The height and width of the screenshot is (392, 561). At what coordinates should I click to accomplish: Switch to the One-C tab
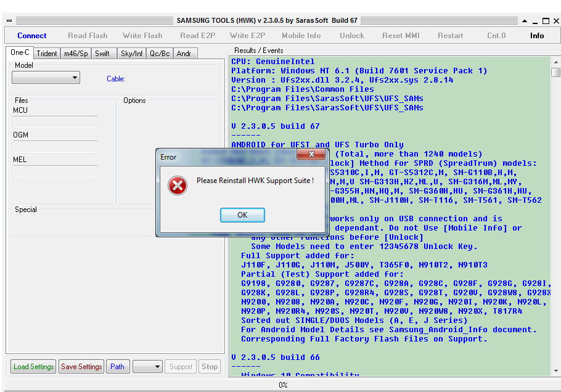(x=20, y=52)
